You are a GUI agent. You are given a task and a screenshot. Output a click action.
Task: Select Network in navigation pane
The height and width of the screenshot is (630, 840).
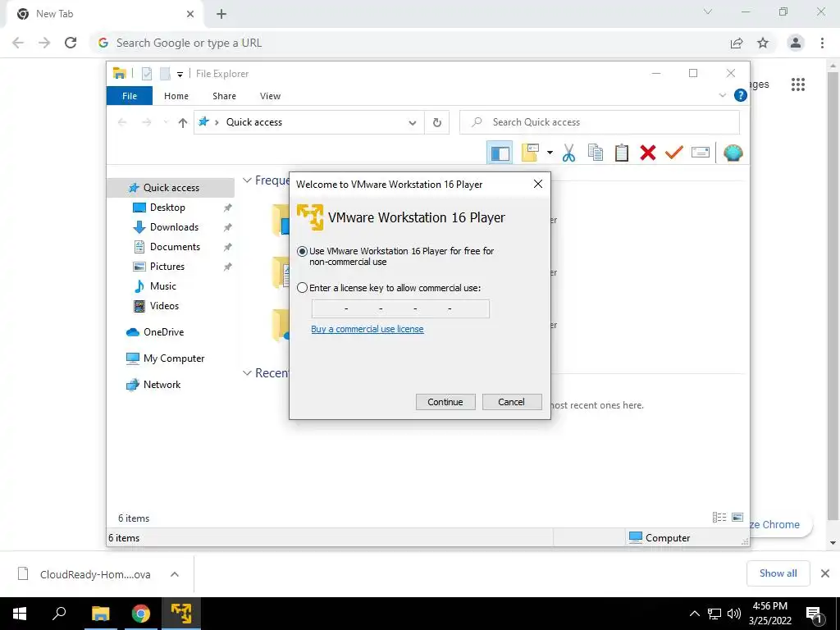(162, 385)
